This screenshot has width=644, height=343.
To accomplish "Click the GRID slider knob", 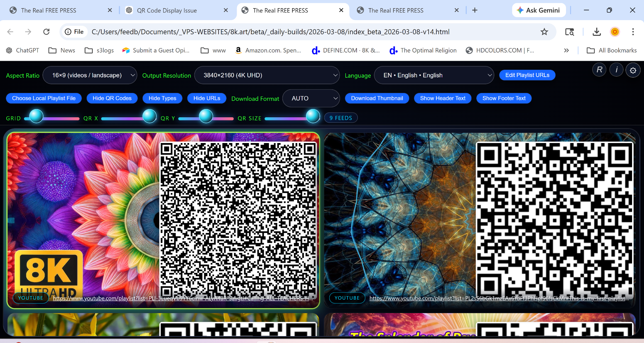I will pyautogui.click(x=36, y=116).
